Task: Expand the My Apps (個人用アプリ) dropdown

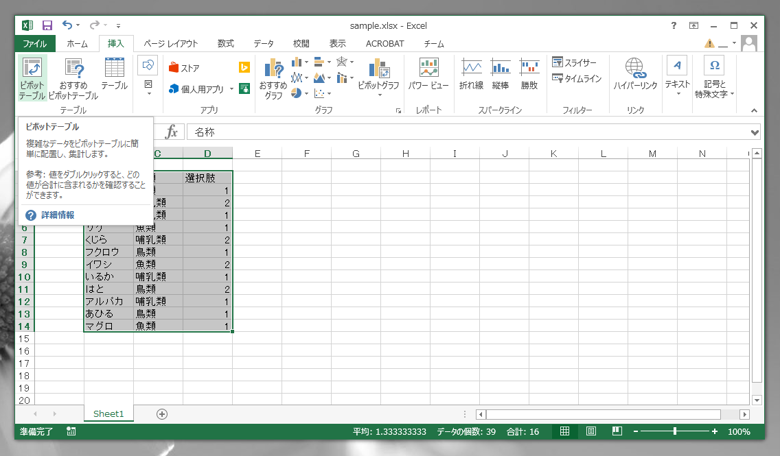Action: pos(231,89)
